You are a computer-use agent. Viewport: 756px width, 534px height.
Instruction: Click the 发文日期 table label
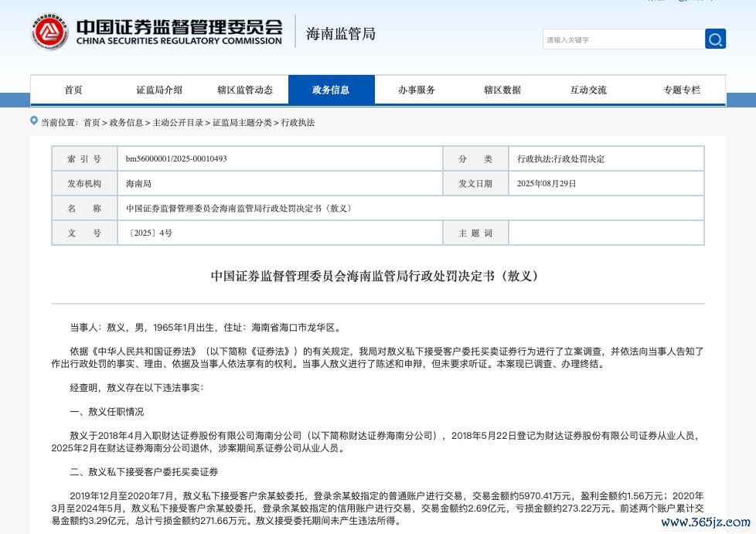pyautogui.click(x=475, y=184)
